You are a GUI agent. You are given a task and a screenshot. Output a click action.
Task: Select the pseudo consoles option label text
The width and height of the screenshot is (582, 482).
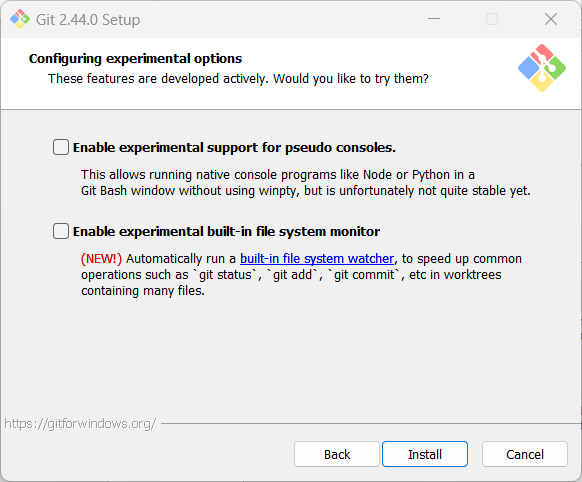234,148
